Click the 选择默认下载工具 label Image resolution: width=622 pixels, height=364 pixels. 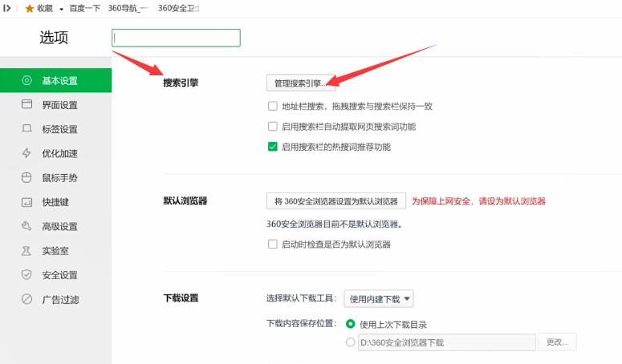click(301, 298)
